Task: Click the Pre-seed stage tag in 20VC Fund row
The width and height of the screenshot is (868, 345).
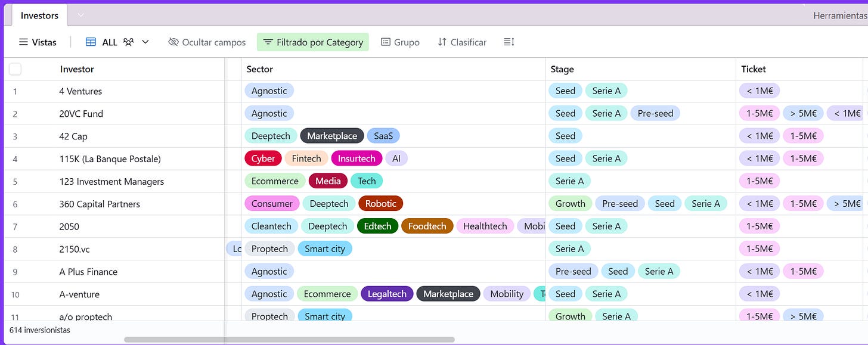Action: point(655,113)
